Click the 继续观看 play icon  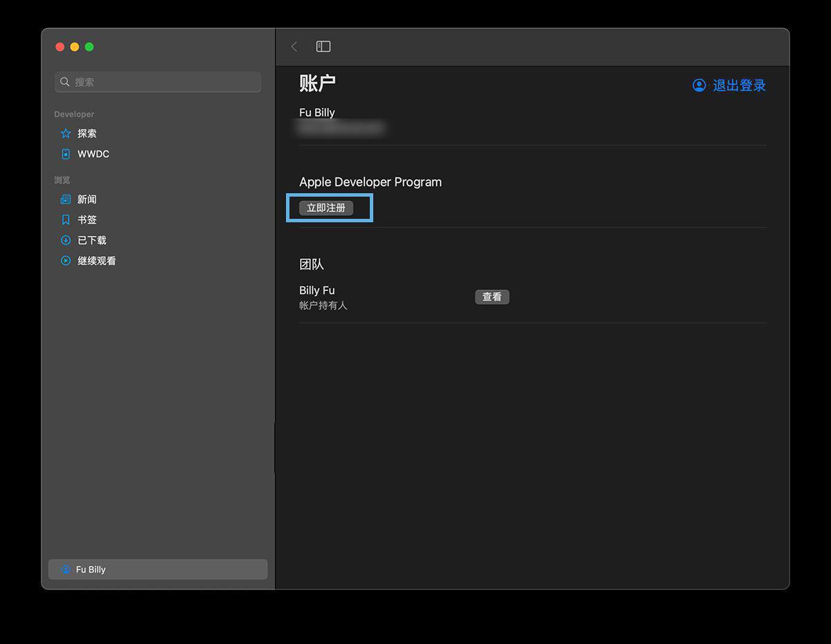click(66, 260)
